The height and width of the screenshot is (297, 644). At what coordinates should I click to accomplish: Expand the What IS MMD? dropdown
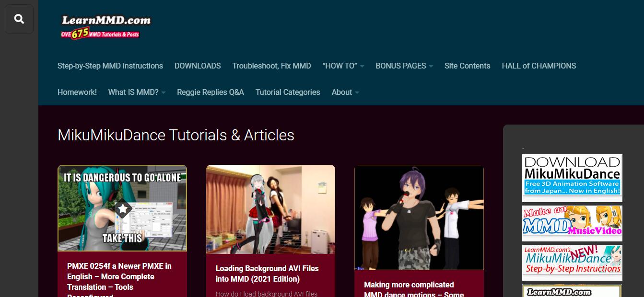pos(137,92)
